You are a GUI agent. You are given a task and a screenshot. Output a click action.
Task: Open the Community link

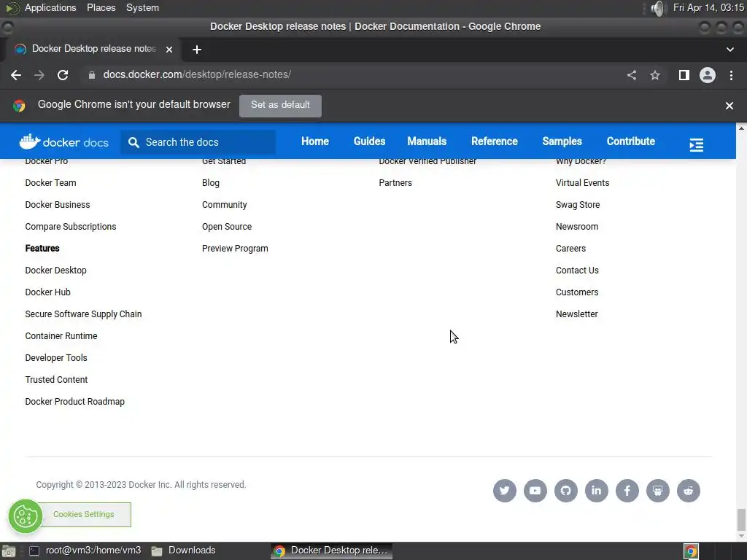coord(225,205)
